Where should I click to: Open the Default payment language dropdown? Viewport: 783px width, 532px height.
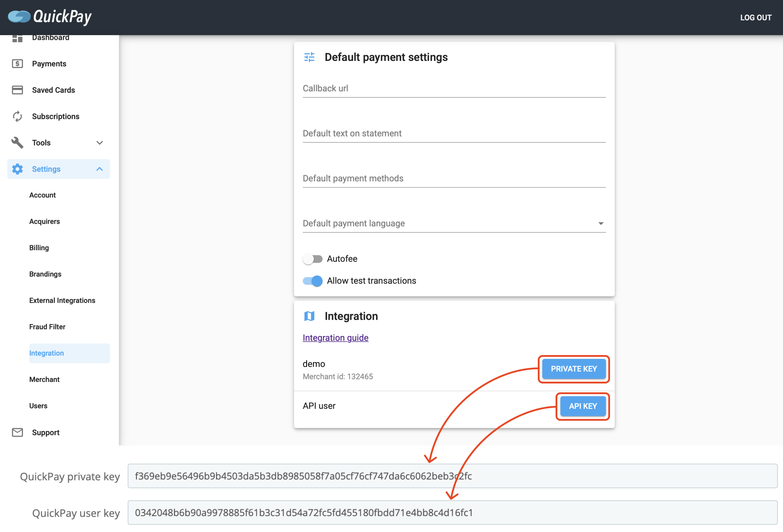(454, 223)
